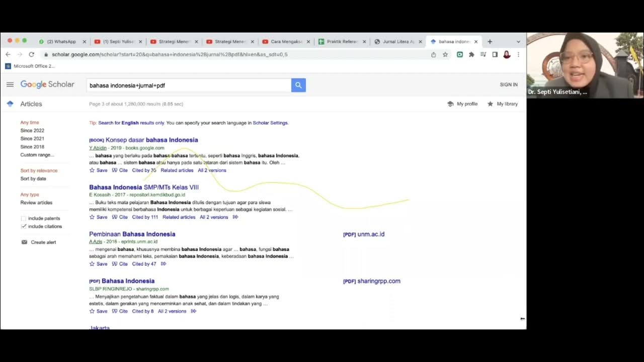
Task: Click the forward browser arrow
Action: click(x=20, y=54)
